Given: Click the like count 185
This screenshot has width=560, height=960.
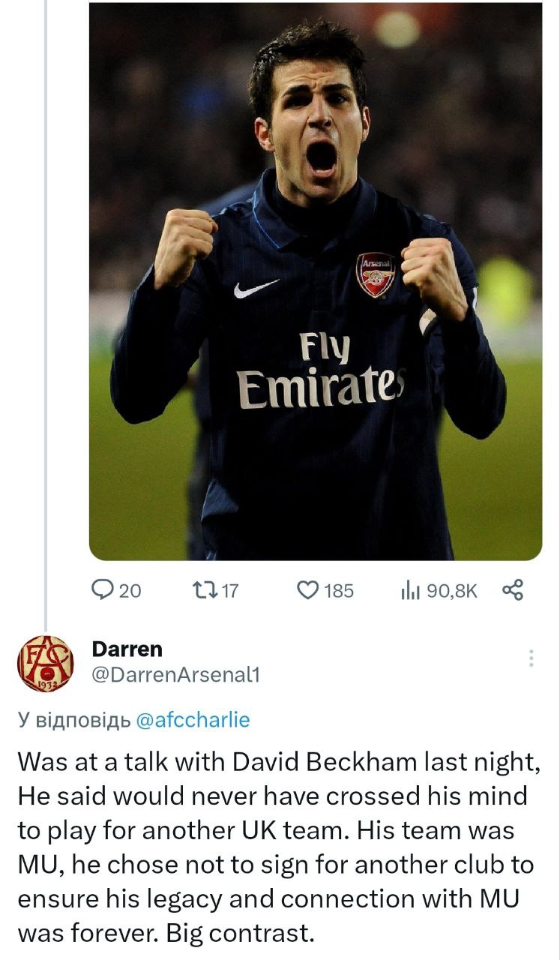Looking at the screenshot, I should click(338, 591).
